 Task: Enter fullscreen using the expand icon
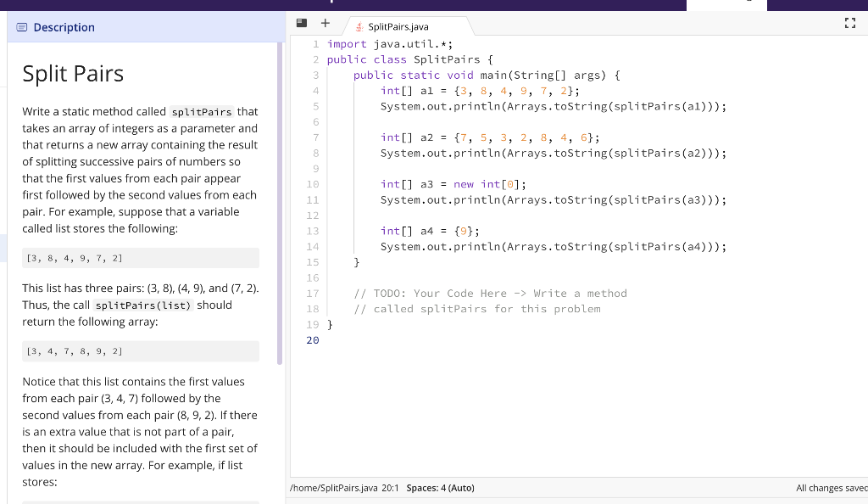pyautogui.click(x=850, y=24)
